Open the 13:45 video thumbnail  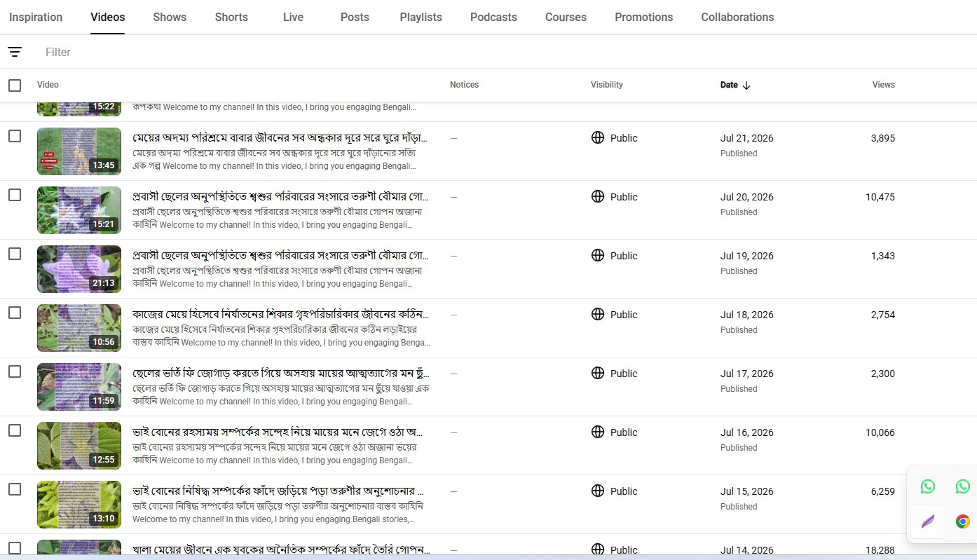tap(79, 151)
